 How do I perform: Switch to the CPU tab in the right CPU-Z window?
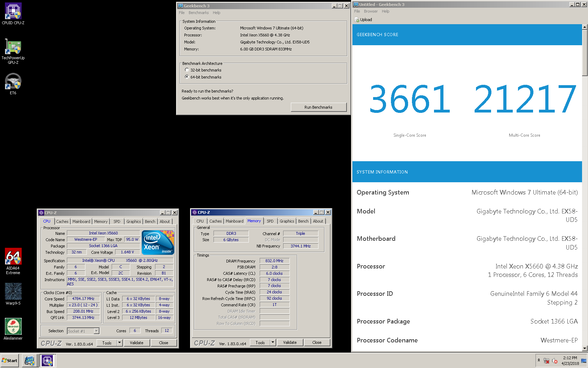(x=200, y=221)
